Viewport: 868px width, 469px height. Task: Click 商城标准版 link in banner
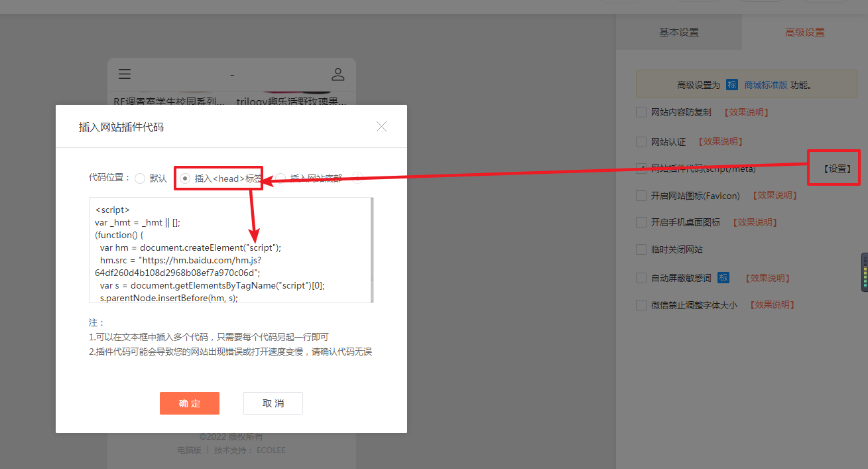click(x=766, y=85)
